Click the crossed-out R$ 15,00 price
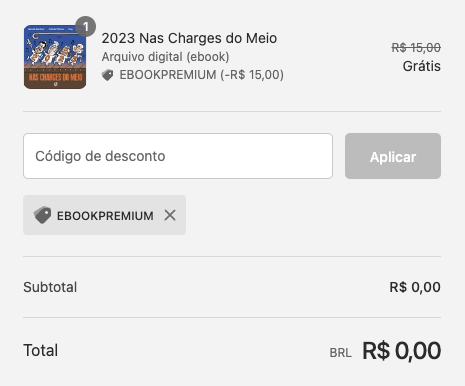 coord(416,48)
